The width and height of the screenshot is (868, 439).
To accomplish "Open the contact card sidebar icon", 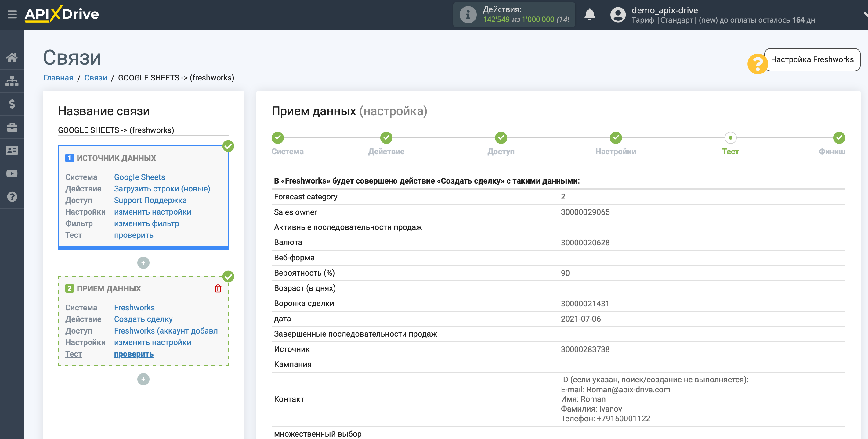I will pyautogui.click(x=12, y=151).
